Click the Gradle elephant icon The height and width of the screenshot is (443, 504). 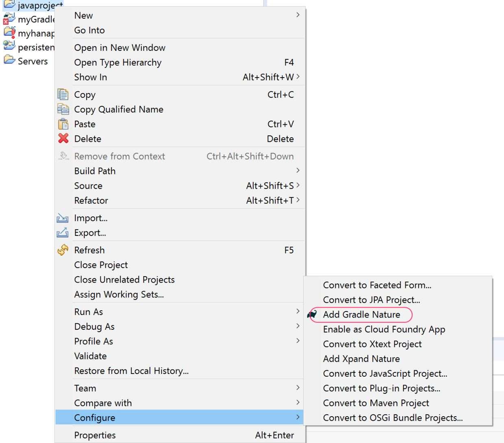pyautogui.click(x=312, y=314)
